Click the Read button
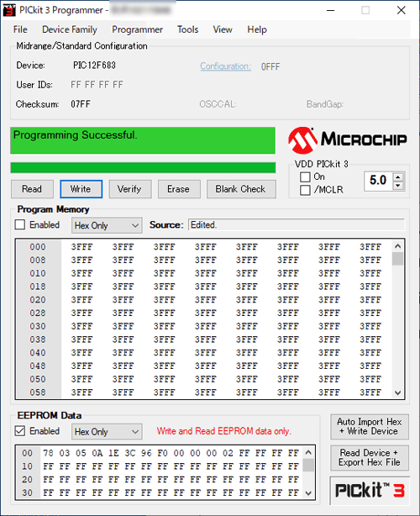420x516 pixels. pos(32,189)
